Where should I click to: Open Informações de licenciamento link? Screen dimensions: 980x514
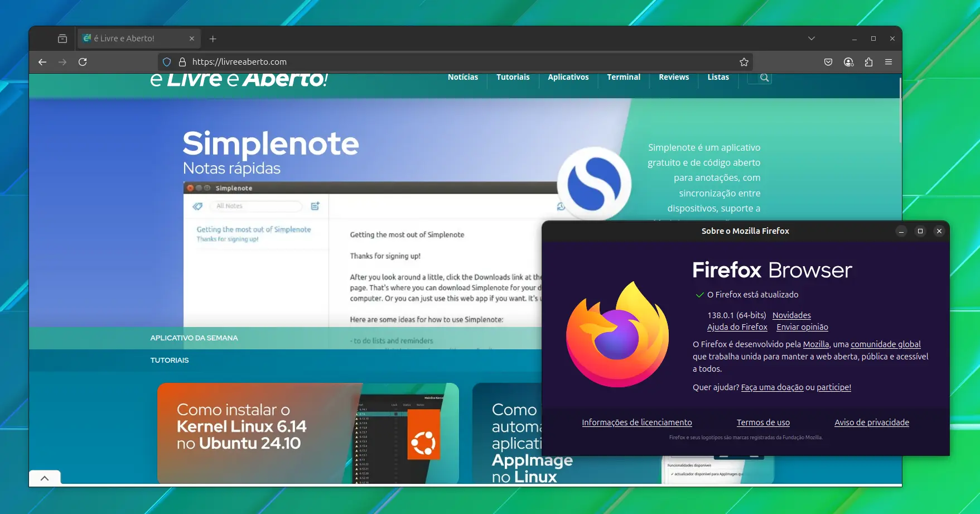click(x=637, y=422)
